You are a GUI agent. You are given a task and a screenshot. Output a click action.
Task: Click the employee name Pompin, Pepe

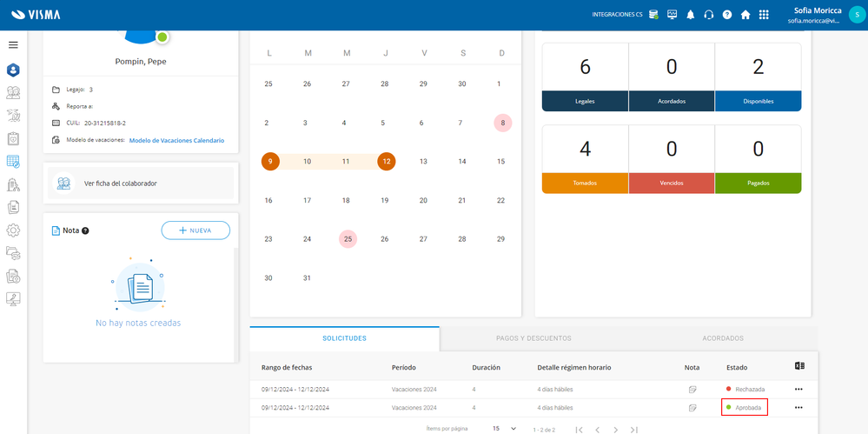(x=141, y=62)
